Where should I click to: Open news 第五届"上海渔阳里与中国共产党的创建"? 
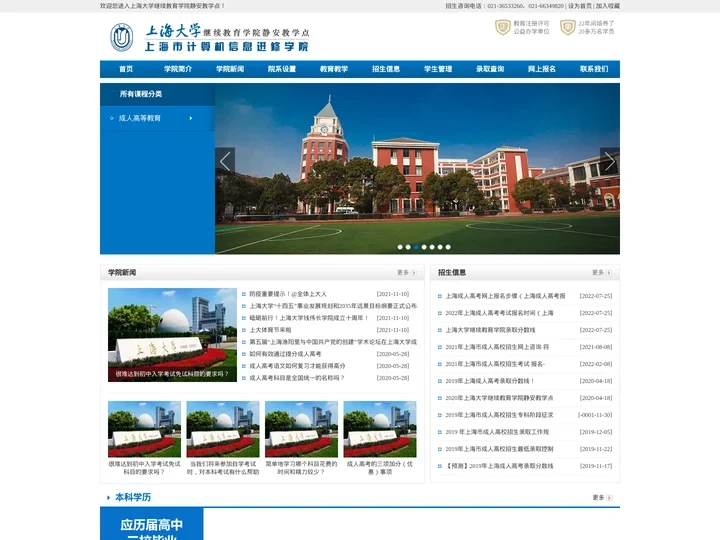click(333, 342)
